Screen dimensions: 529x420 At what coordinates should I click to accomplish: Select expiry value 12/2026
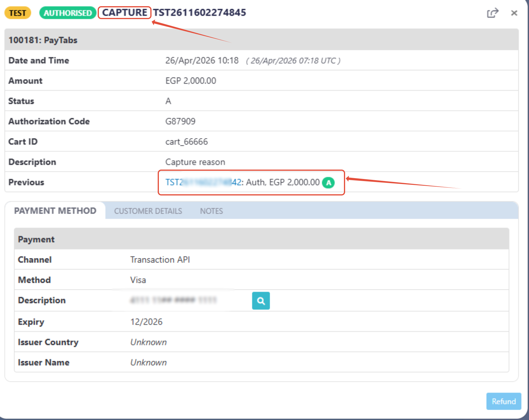pos(146,322)
